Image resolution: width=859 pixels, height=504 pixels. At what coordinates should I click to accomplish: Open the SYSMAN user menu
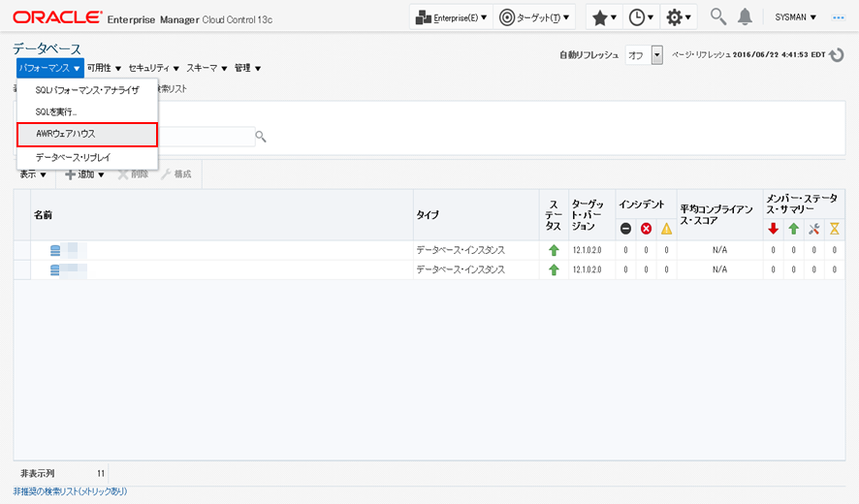[x=796, y=17]
